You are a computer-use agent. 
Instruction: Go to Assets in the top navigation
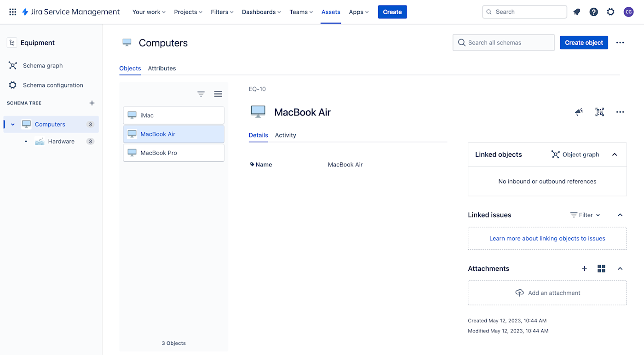(x=331, y=12)
